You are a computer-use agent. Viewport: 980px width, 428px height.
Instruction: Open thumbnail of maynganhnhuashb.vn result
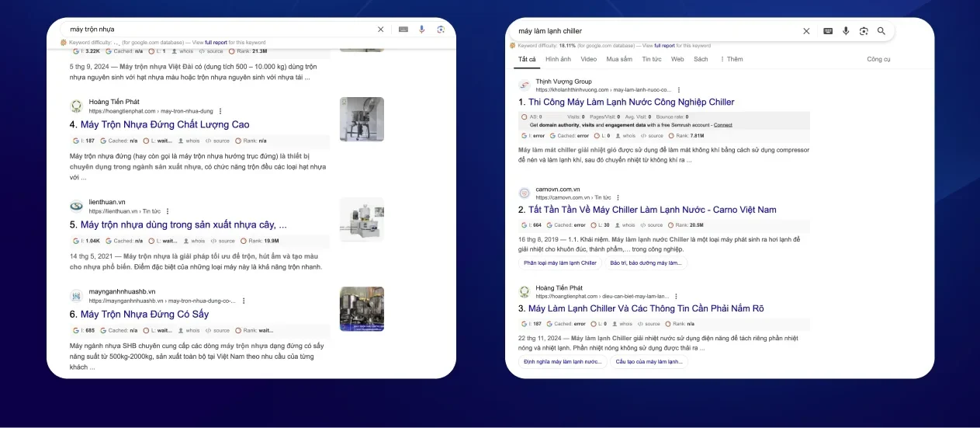(362, 309)
